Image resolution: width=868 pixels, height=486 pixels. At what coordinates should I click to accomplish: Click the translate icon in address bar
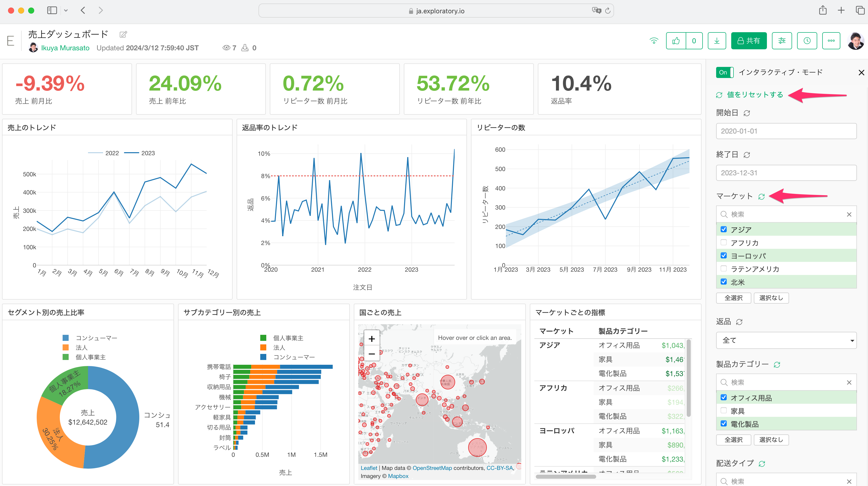(x=596, y=11)
